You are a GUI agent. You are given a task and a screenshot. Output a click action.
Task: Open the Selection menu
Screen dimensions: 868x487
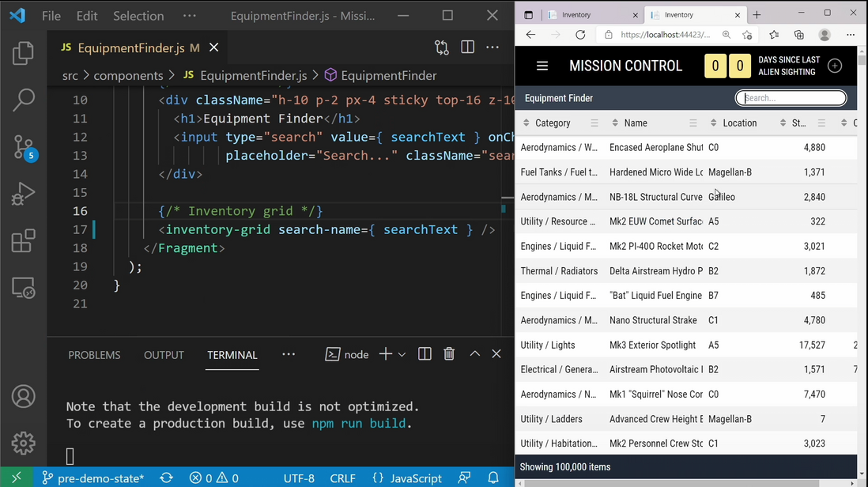click(x=138, y=16)
